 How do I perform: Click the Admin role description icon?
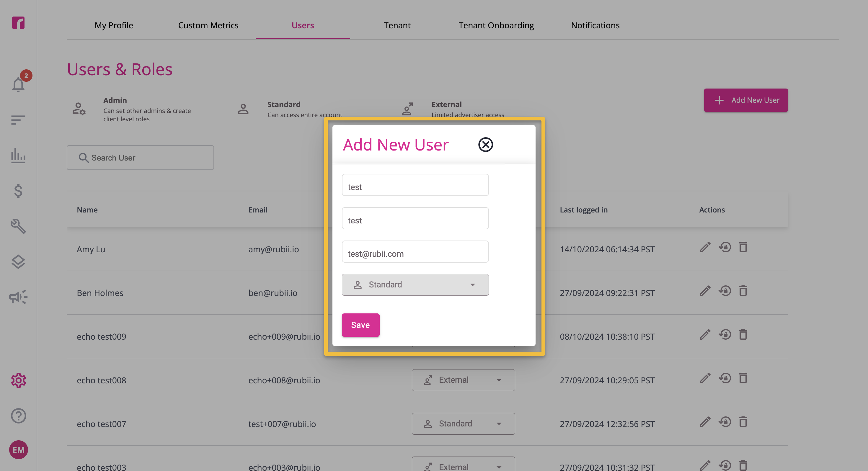(79, 109)
